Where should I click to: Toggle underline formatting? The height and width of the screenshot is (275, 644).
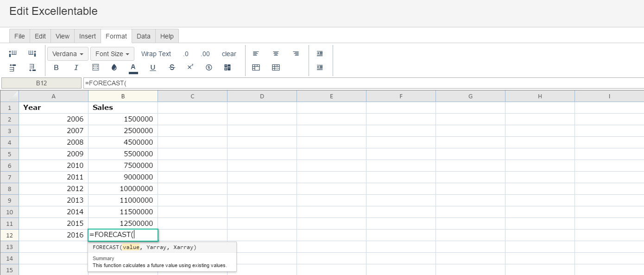coord(152,68)
